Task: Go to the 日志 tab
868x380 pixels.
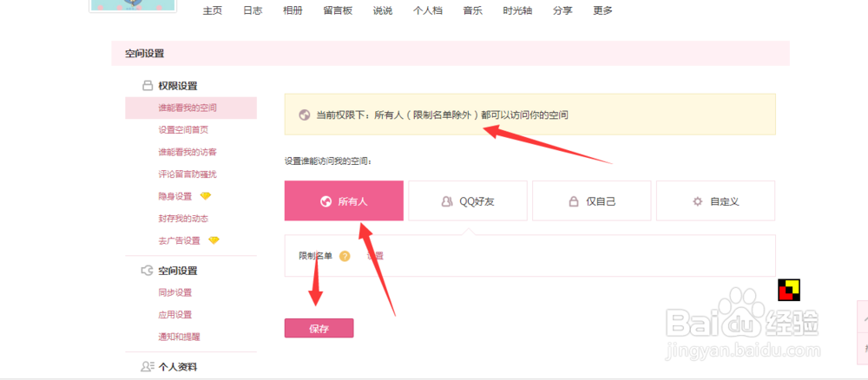Action: pos(253,10)
